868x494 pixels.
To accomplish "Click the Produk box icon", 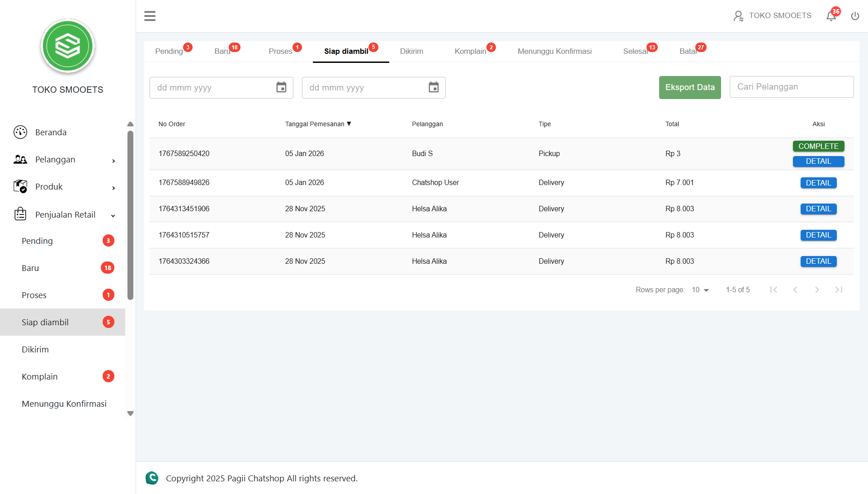I will click(x=20, y=186).
